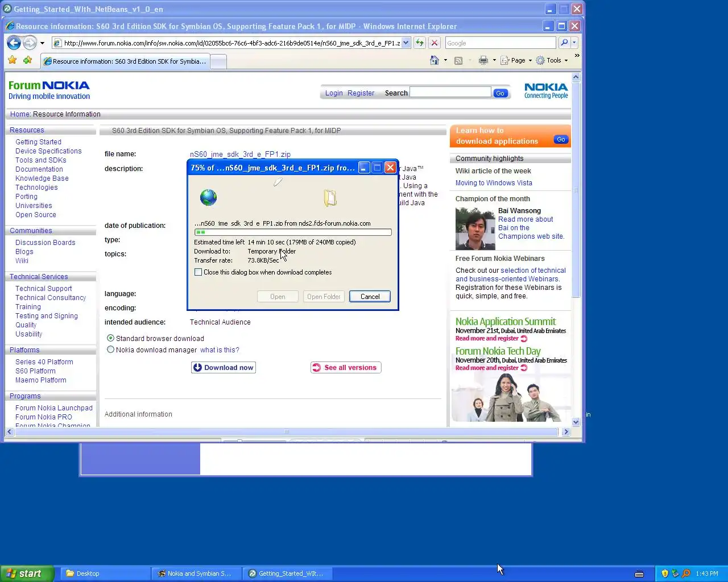The height and width of the screenshot is (582, 728).
Task: Click the browser Back arrow button
Action: point(14,43)
